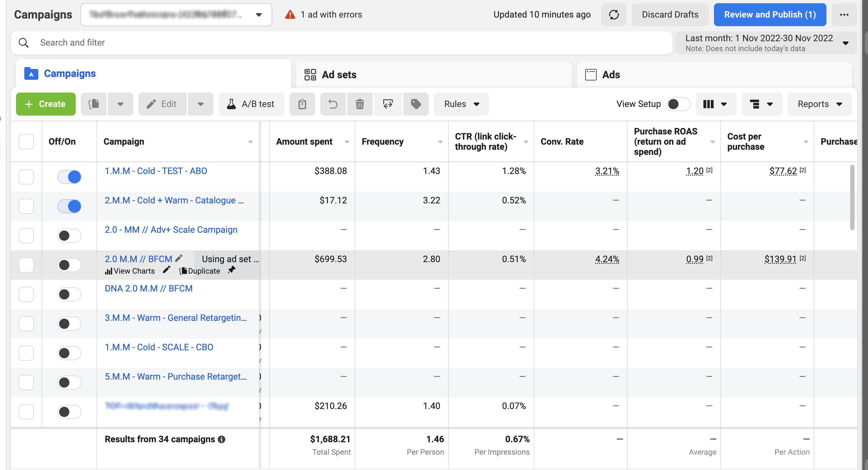Click the trash delete icon in toolbar
Image resolution: width=868 pixels, height=470 pixels.
coord(360,104)
